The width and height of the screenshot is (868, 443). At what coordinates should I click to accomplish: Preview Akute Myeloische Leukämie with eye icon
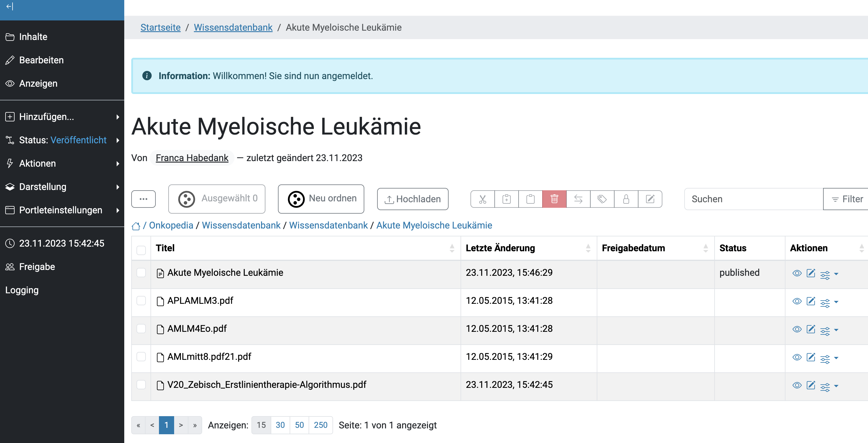[x=797, y=273]
